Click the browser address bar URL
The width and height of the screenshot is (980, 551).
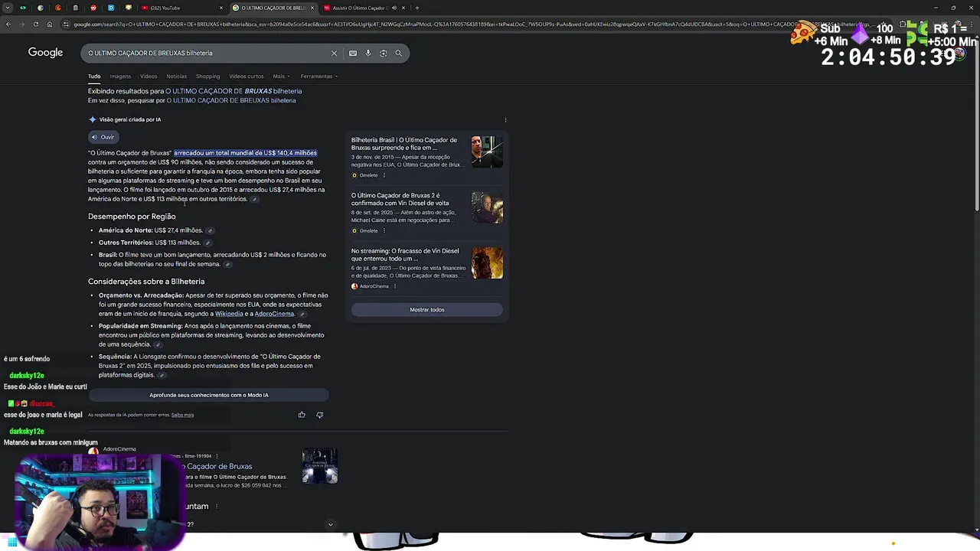429,24
